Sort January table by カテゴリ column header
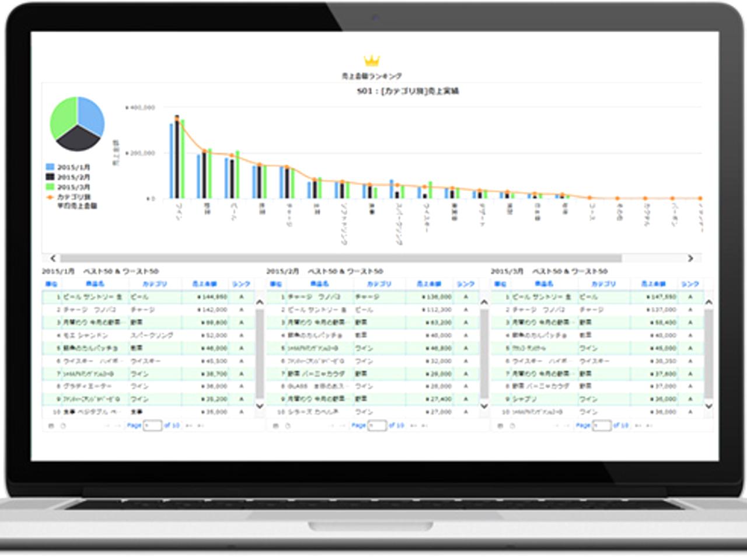 [x=155, y=284]
